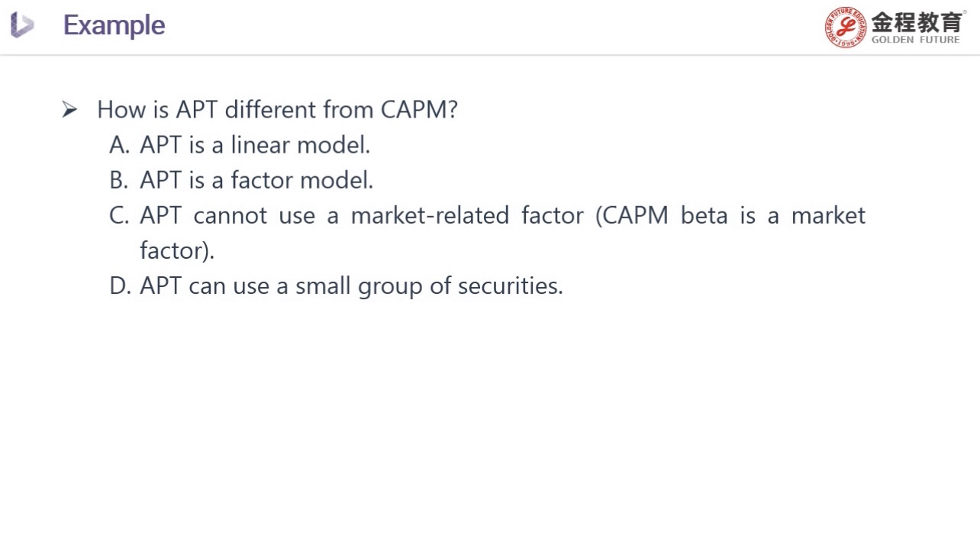Choose answer letter A
This screenshot has width=980, height=545.
coord(119,145)
